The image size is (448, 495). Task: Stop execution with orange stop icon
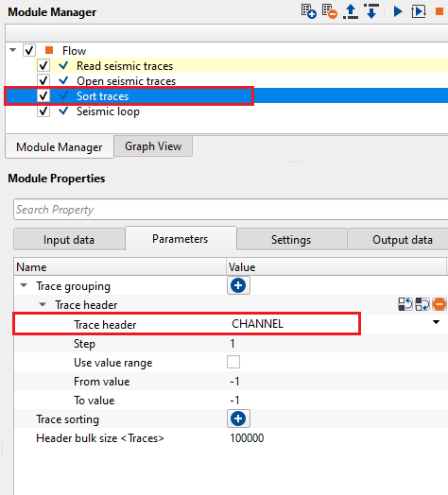coord(439,11)
